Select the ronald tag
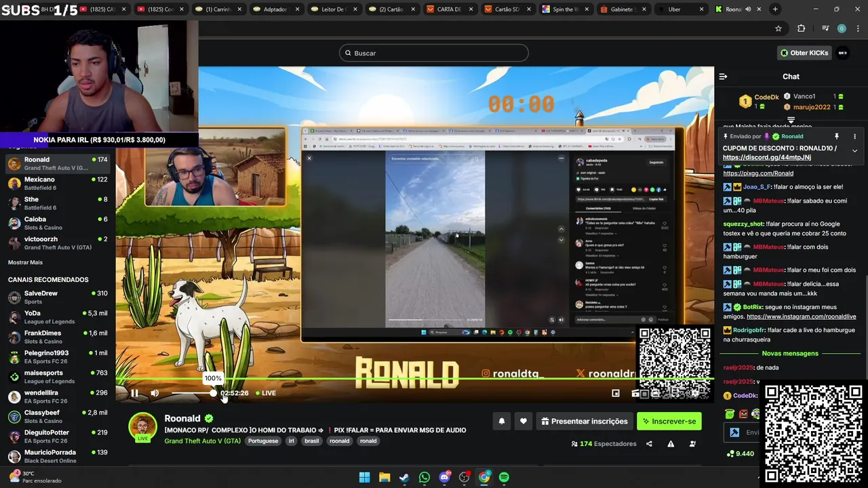The image size is (868, 488). [x=368, y=441]
